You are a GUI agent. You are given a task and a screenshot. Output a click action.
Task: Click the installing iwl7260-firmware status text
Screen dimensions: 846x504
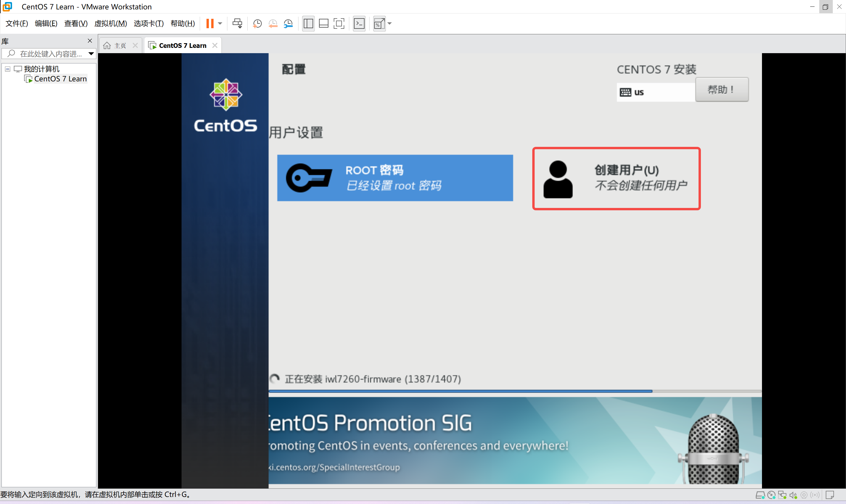click(x=372, y=379)
